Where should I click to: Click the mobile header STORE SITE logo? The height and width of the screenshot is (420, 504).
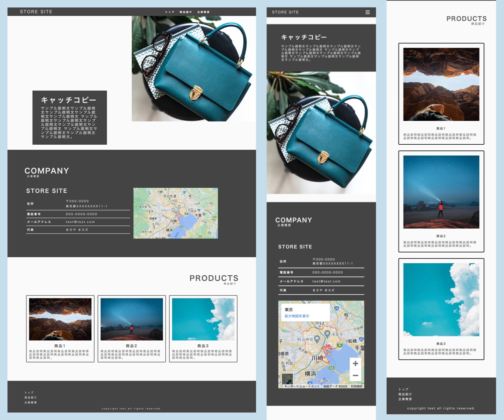(x=285, y=12)
